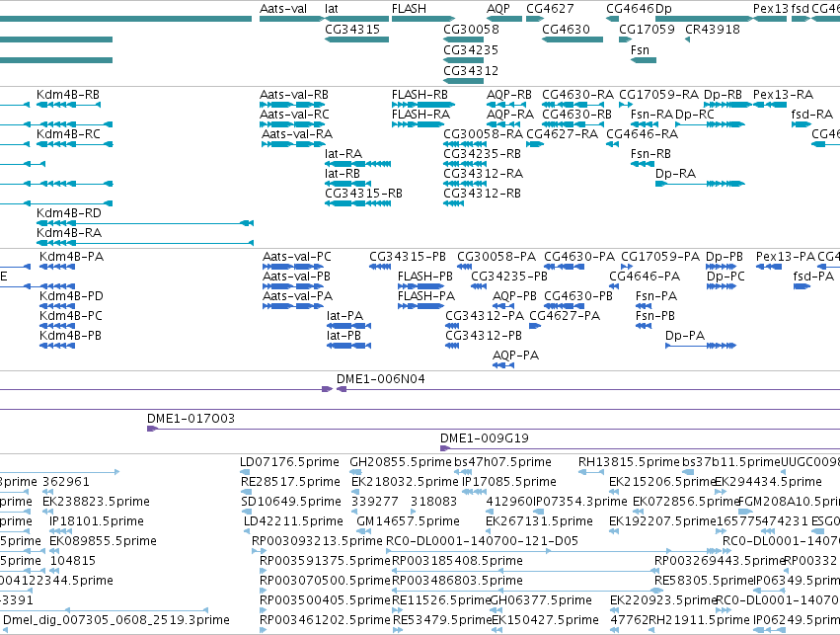
Task: Click the CG34312-PA protein label
Action: pyautogui.click(x=485, y=316)
